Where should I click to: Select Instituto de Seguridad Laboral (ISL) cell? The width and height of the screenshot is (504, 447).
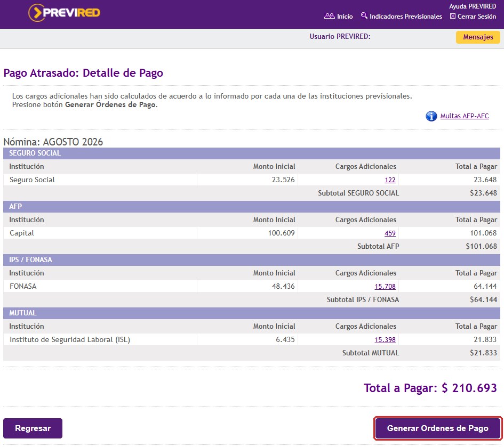point(100,340)
